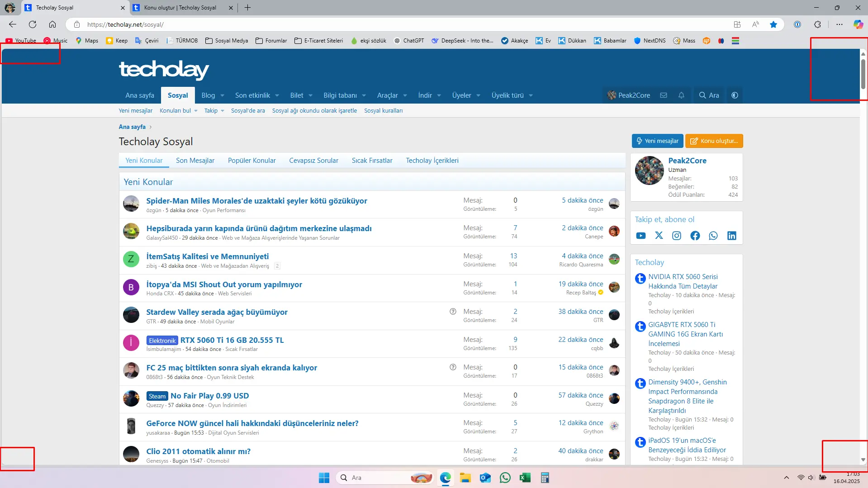
Task: Open the browser home button
Action: pyautogui.click(x=52, y=24)
